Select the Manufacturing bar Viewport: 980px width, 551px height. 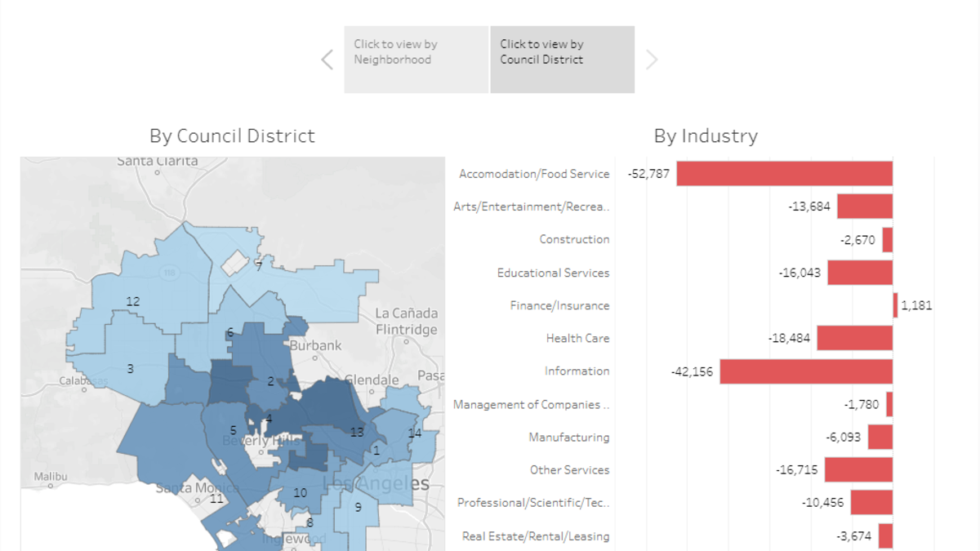(880, 438)
